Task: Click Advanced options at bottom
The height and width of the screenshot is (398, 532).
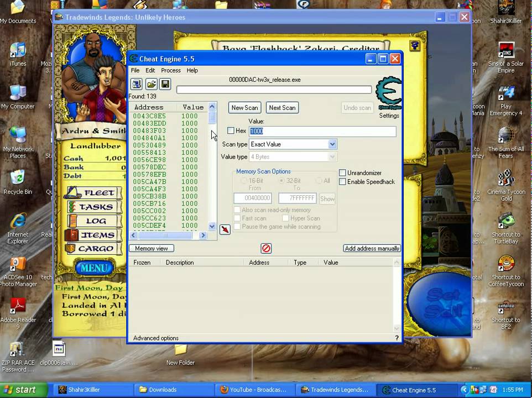Action: 156,338
